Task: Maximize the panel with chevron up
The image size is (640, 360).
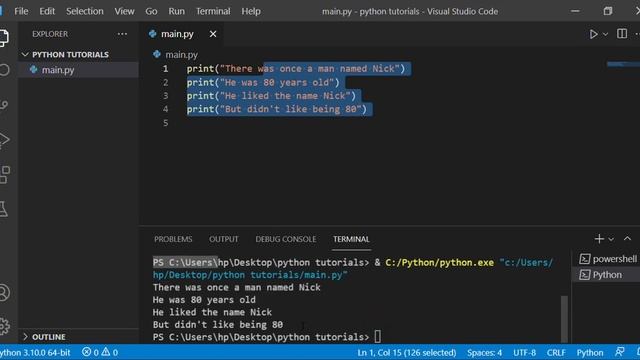Action: pyautogui.click(x=627, y=239)
